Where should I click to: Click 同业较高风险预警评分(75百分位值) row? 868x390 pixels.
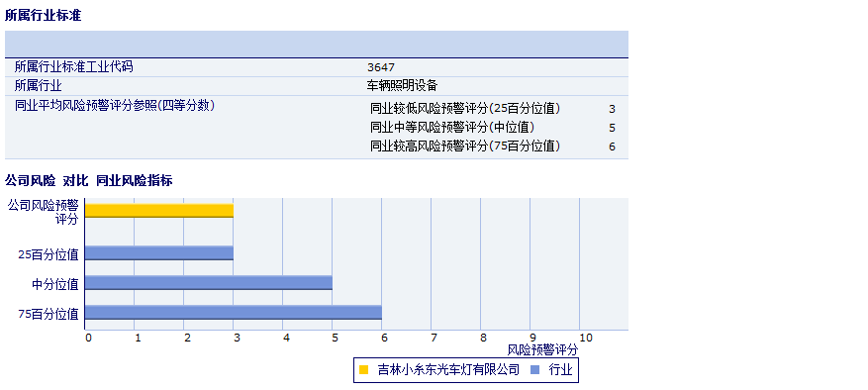pos(493,146)
